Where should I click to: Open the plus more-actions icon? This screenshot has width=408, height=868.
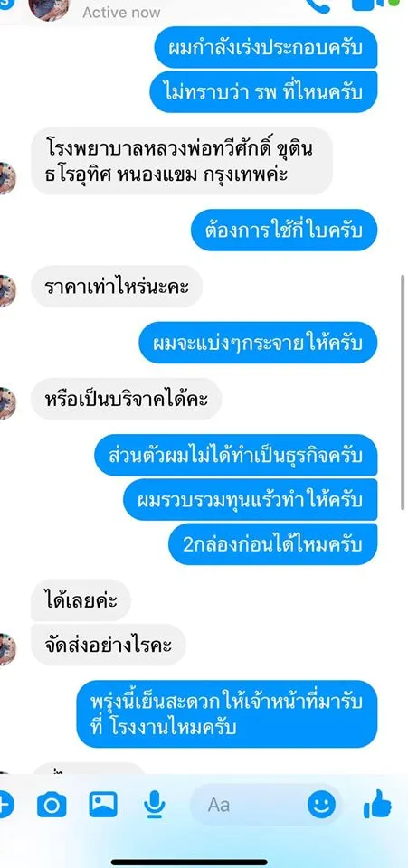coord(5,805)
